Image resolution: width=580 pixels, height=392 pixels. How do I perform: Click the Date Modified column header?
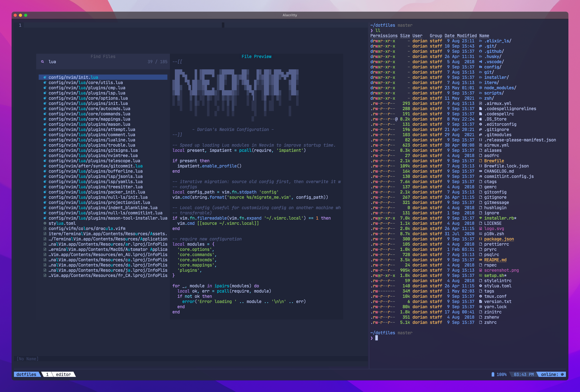[460, 36]
